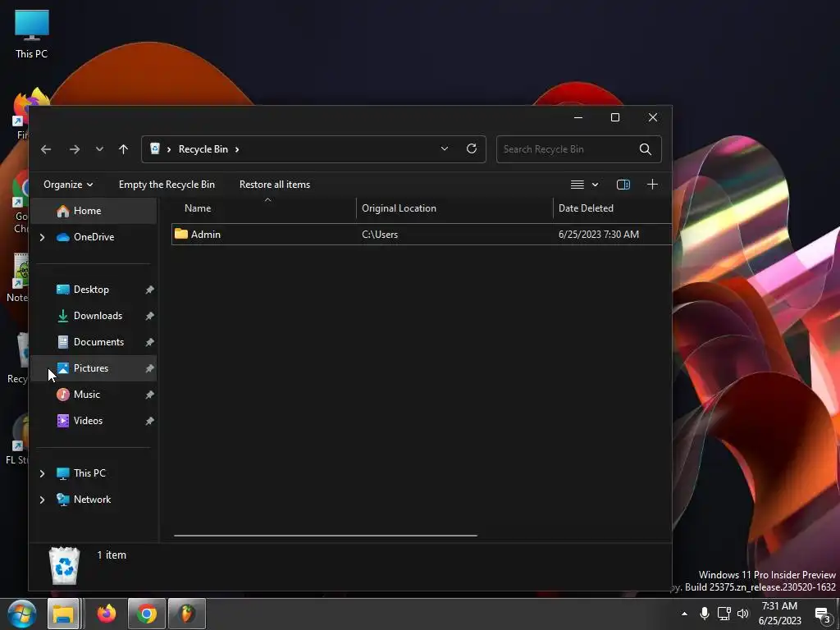Expand the chevron after Recycle Bin breadcrumb
This screenshot has width=840, height=630.
(x=237, y=149)
